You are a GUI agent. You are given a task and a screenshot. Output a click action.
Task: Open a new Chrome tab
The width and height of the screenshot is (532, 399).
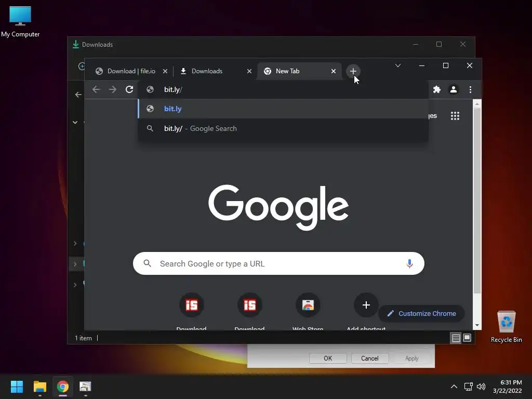tap(353, 71)
